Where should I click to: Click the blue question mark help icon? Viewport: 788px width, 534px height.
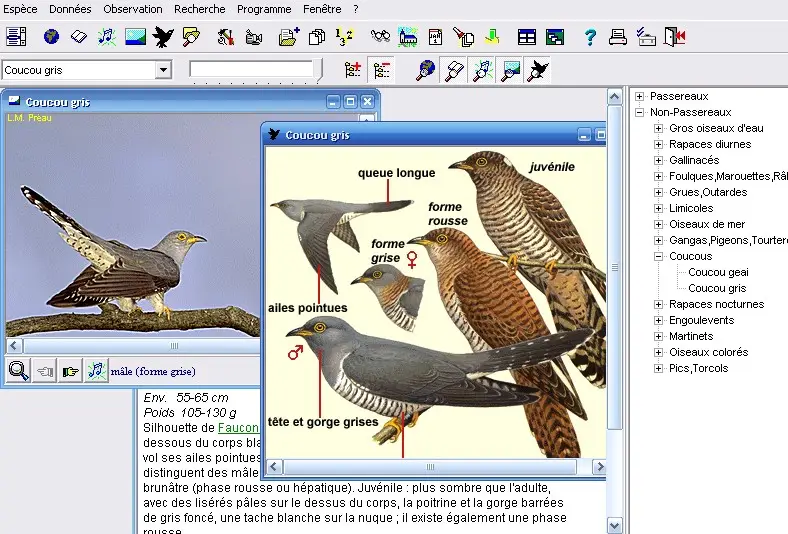tap(590, 37)
